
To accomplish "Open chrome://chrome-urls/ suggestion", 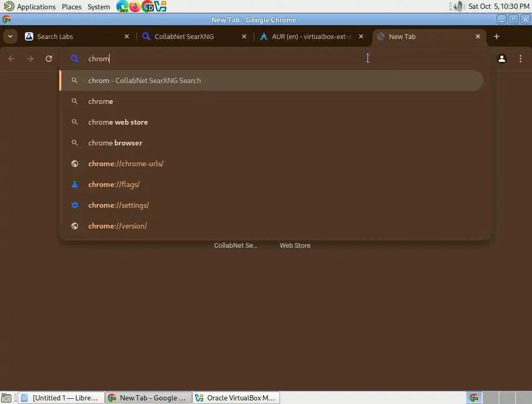I will [x=271, y=164].
